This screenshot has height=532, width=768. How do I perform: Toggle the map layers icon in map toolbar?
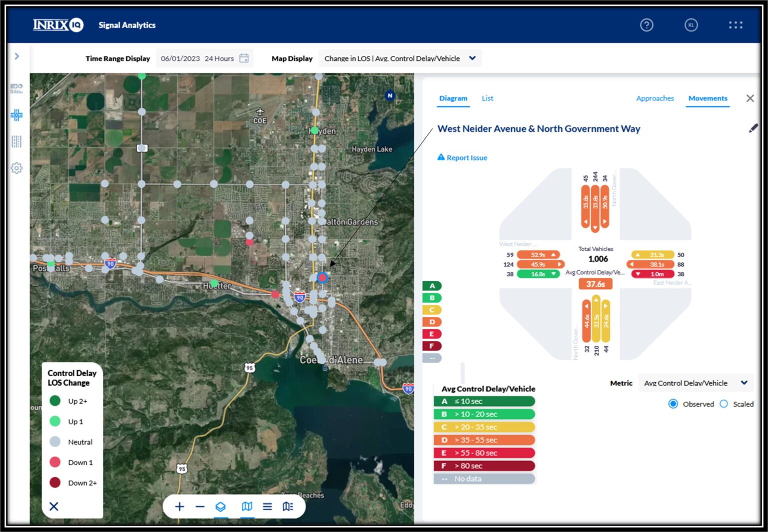221,506
